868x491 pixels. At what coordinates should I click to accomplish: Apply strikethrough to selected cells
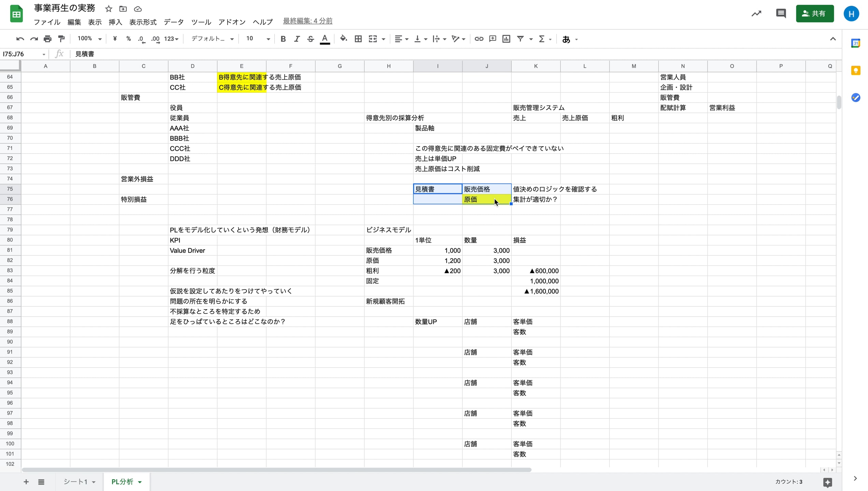tap(310, 39)
